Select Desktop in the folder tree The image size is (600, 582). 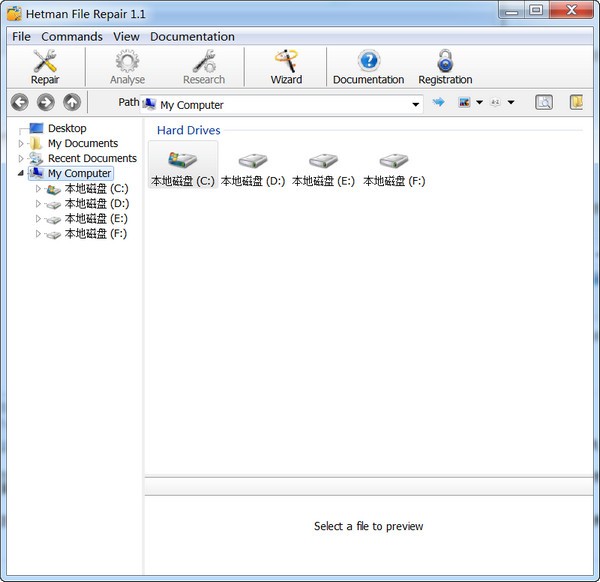point(67,128)
